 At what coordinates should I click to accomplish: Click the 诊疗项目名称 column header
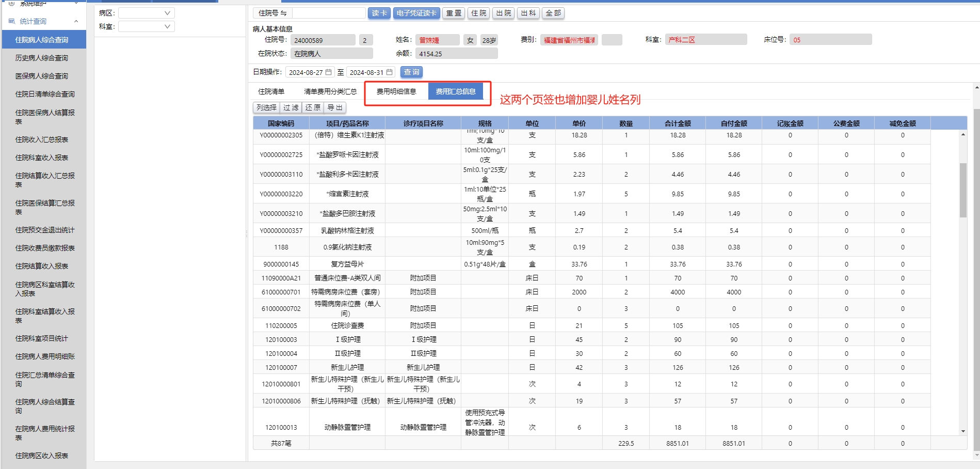pyautogui.click(x=423, y=123)
